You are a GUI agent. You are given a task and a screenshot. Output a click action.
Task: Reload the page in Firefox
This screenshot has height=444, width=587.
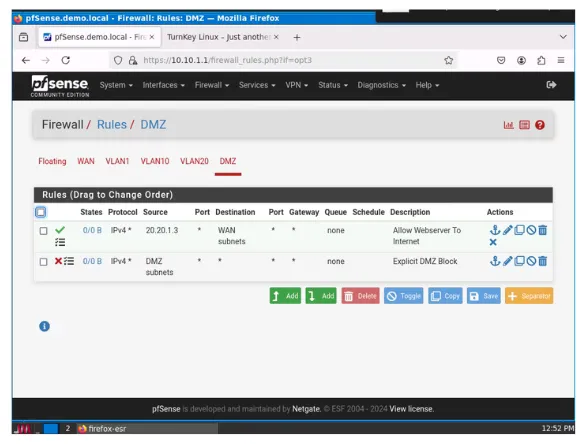pos(66,60)
